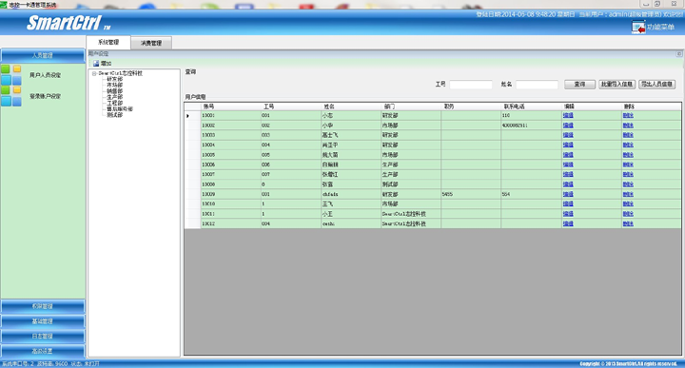685x368 pixels.
Task: Close the 用户设定 panel with small corner icon
Action: click(x=678, y=54)
